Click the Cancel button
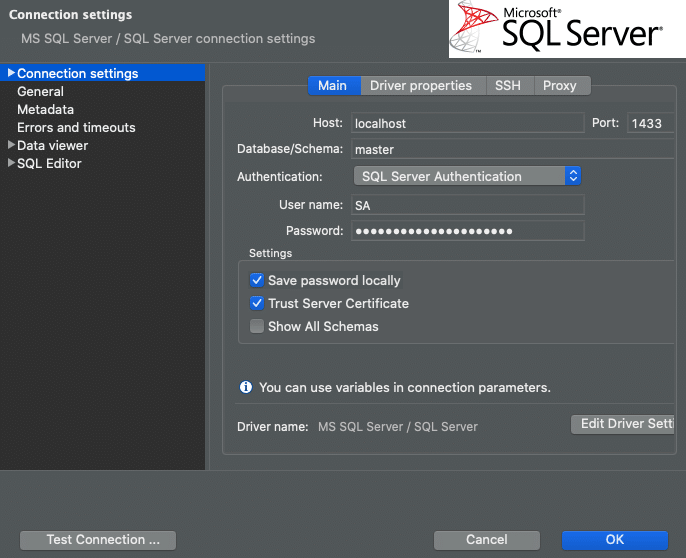 point(486,540)
